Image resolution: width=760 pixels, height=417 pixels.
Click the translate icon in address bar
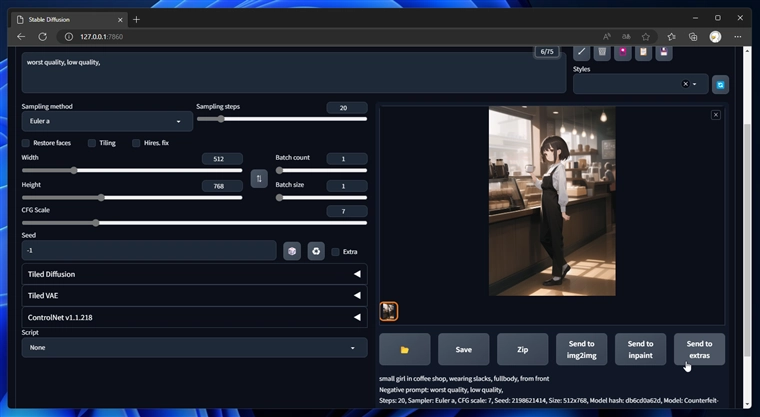[626, 37]
